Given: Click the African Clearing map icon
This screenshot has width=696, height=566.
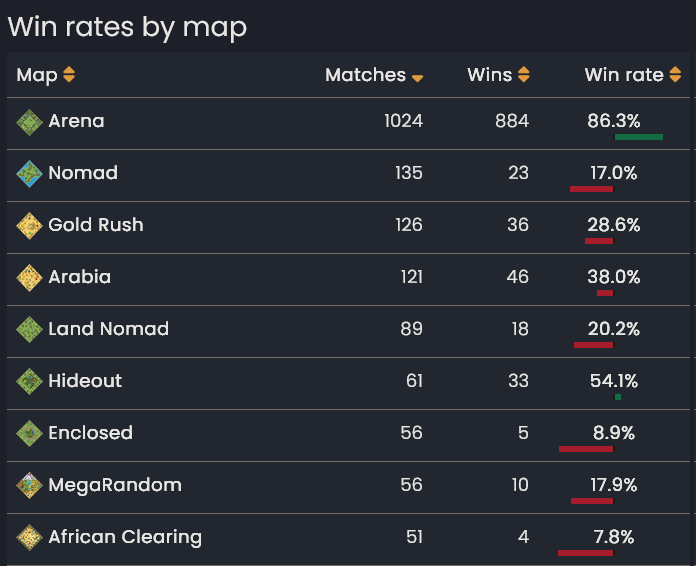Looking at the screenshot, I should [x=29, y=538].
